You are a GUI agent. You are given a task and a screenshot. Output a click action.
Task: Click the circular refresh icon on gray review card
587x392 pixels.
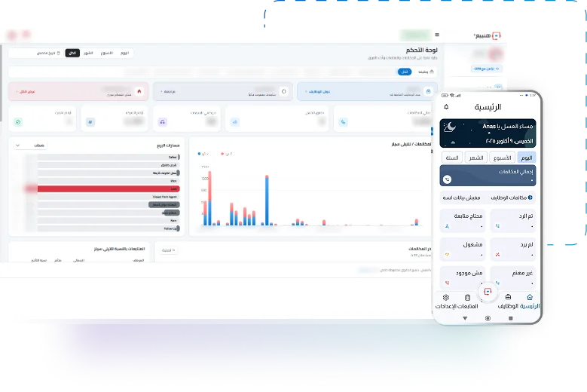click(x=284, y=91)
